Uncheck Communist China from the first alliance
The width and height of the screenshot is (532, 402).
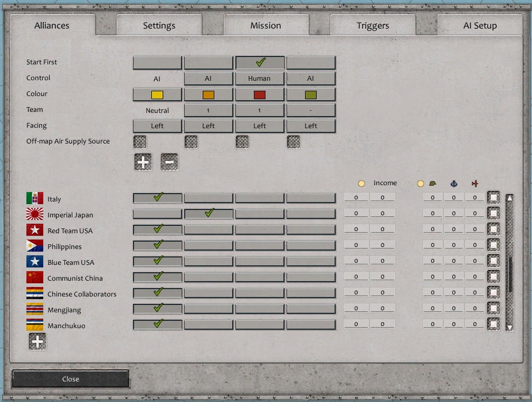point(157,277)
